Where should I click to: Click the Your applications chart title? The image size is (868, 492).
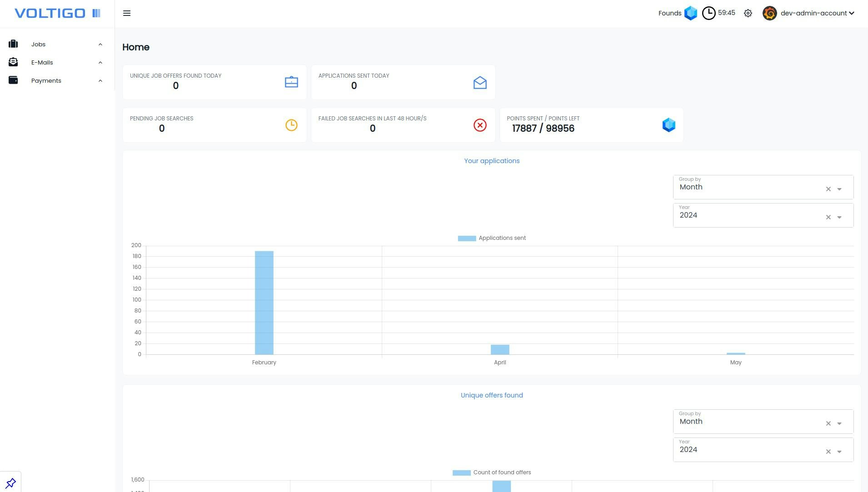(x=492, y=161)
